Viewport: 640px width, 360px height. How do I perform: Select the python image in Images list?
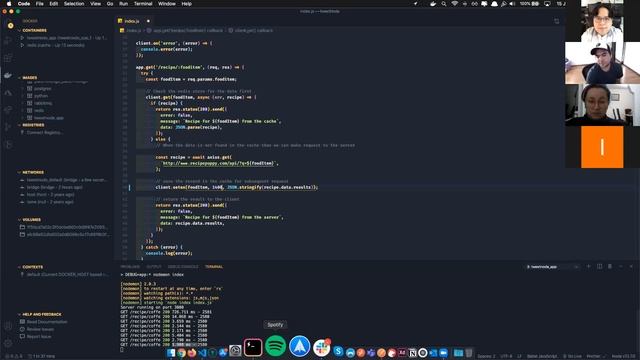click(41, 96)
